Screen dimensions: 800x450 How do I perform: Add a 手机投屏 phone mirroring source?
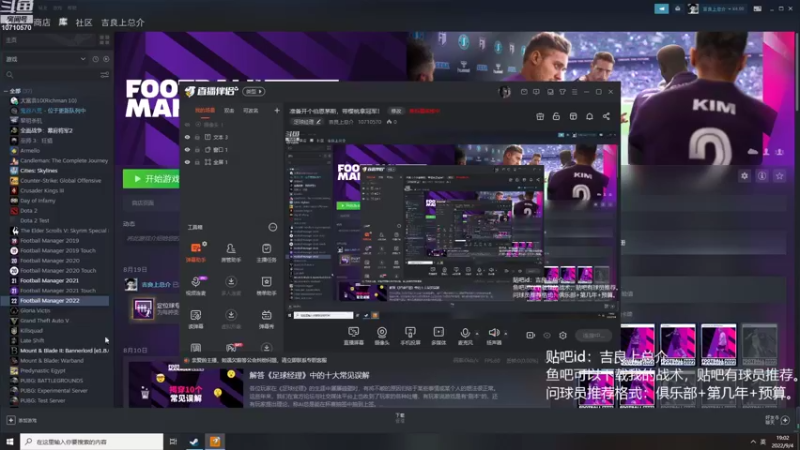click(x=410, y=336)
